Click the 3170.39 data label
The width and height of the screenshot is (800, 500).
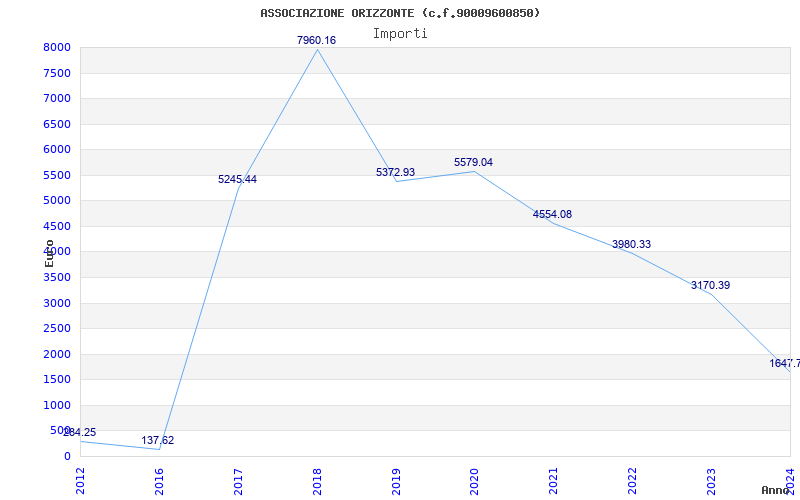711,286
